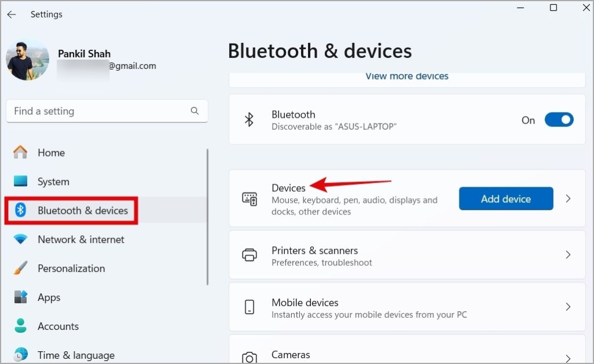Click the search magnifier icon
Image resolution: width=594 pixels, height=364 pixels.
pos(195,111)
